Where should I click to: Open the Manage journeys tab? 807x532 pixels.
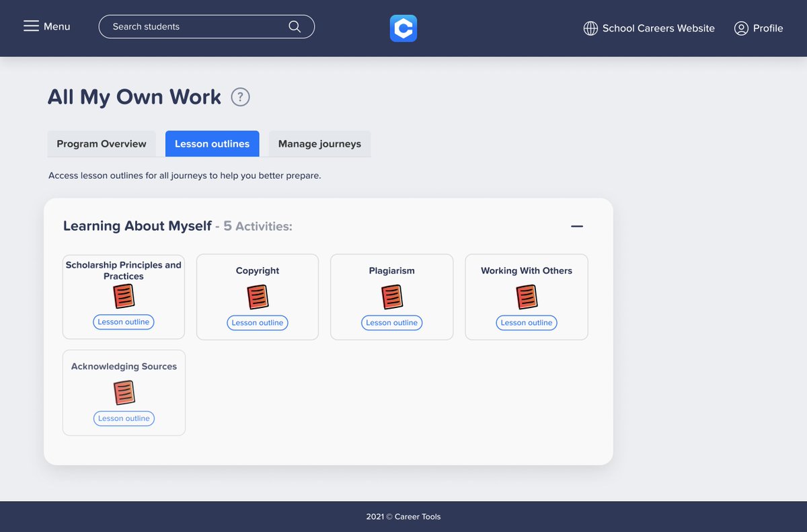319,144
